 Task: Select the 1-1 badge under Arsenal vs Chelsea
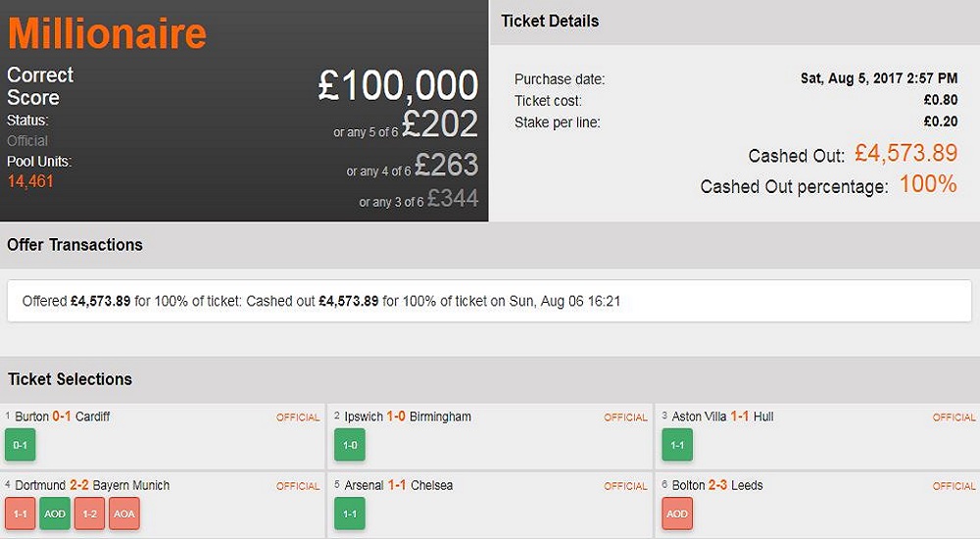350,514
